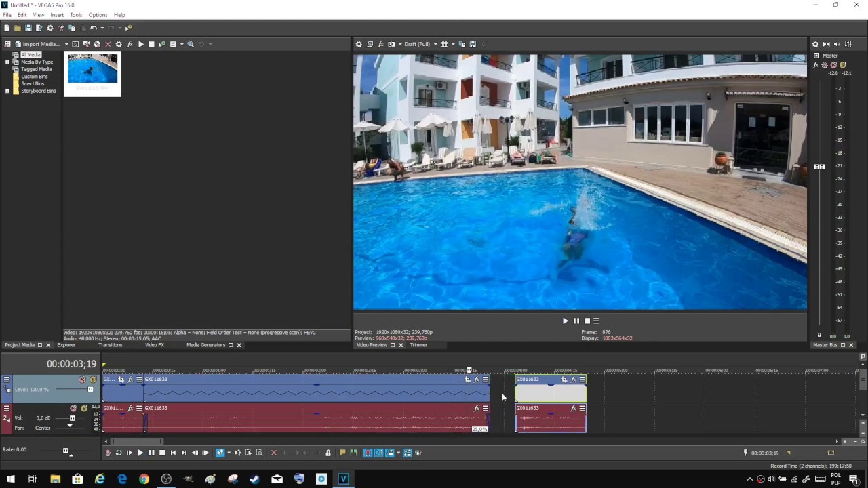Save preview snapshot to file icon

coord(473,44)
